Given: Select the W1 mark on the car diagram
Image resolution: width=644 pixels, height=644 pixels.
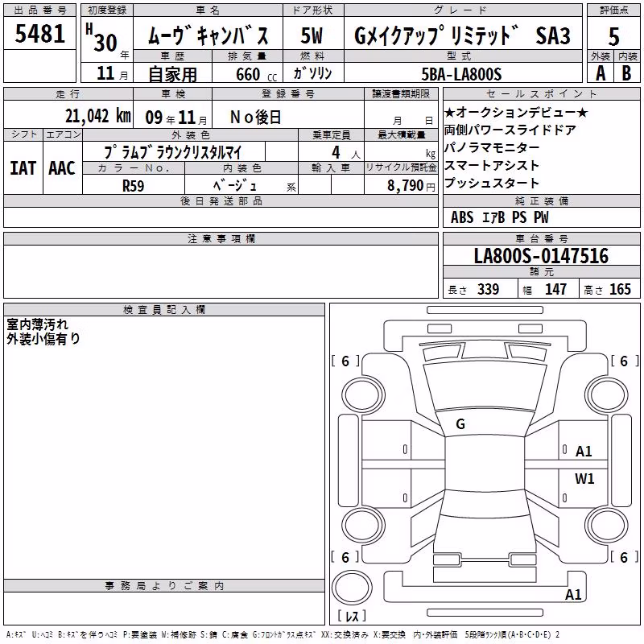Looking at the screenshot, I should [584, 478].
